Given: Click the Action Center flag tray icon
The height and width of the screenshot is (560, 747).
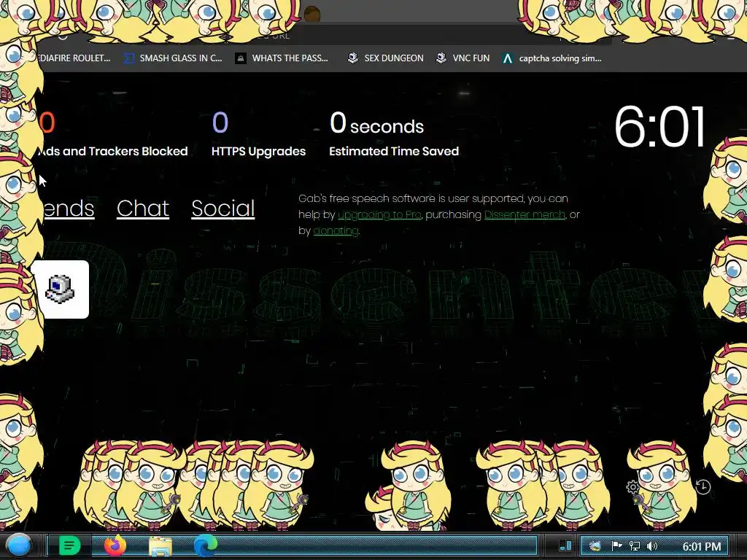Looking at the screenshot, I should pos(616,546).
